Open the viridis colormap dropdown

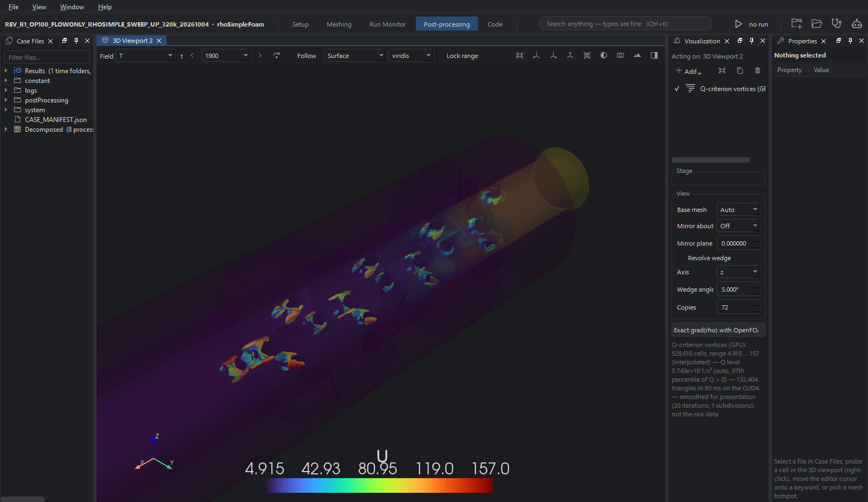(411, 55)
